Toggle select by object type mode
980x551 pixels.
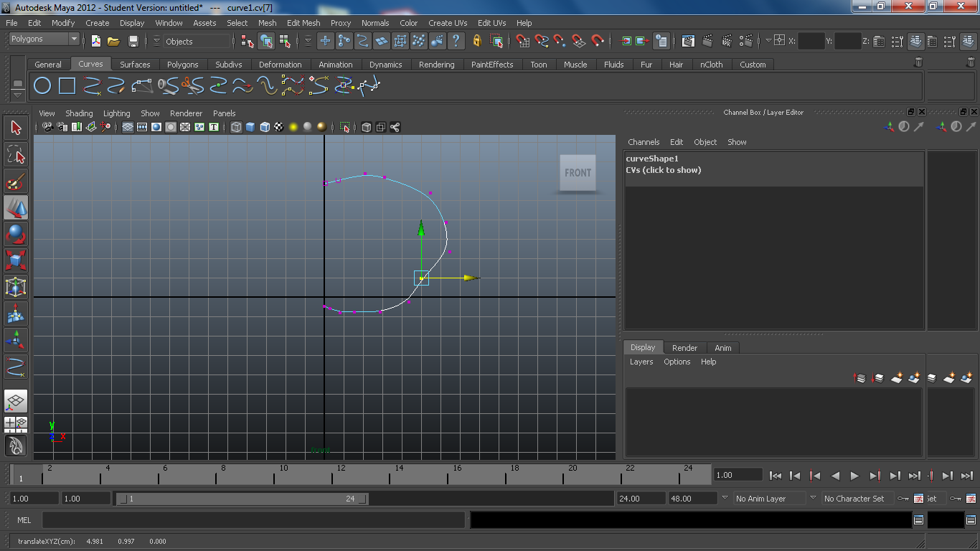(267, 41)
